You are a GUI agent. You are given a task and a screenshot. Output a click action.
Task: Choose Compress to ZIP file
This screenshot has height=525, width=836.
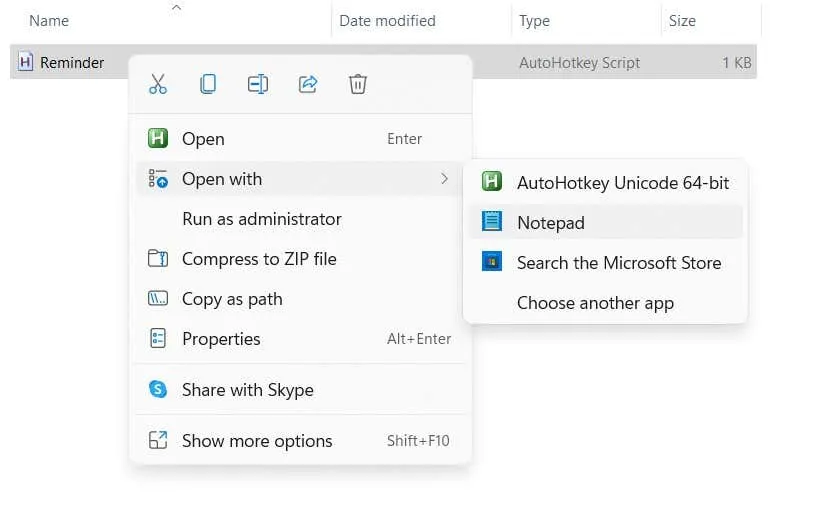point(258,259)
